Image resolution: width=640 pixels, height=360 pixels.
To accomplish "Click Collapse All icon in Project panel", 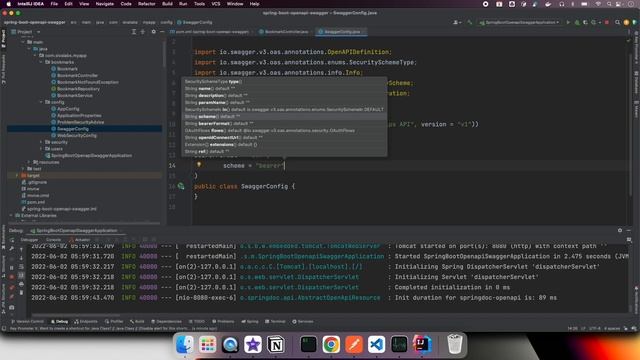I will (x=143, y=31).
